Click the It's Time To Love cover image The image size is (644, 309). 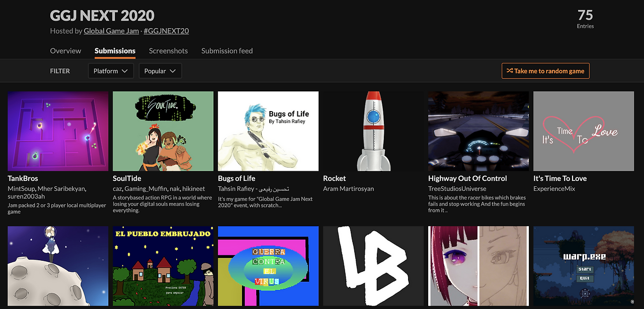[583, 131]
